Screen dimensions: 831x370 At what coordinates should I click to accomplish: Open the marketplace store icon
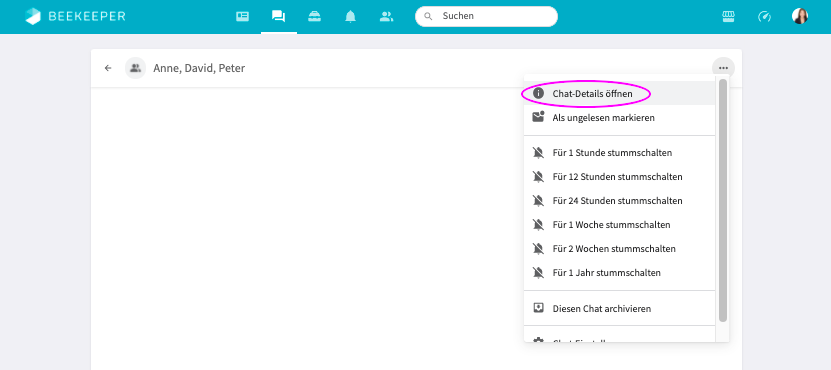[x=728, y=16]
